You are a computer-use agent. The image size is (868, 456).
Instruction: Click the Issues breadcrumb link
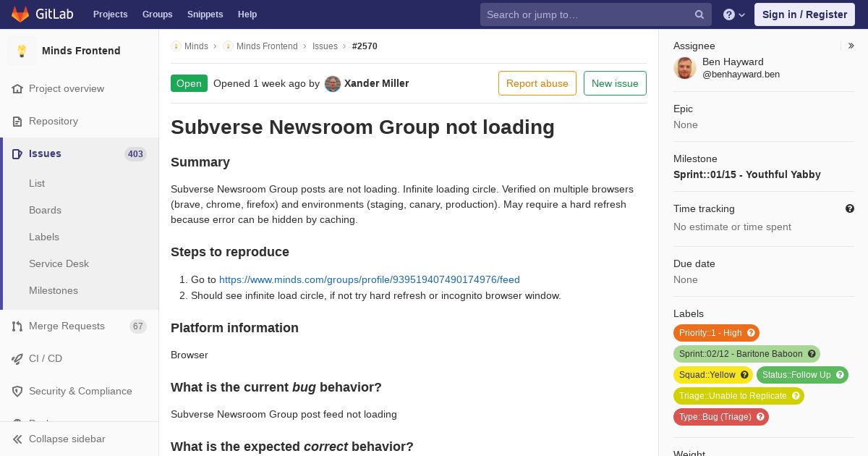click(325, 46)
